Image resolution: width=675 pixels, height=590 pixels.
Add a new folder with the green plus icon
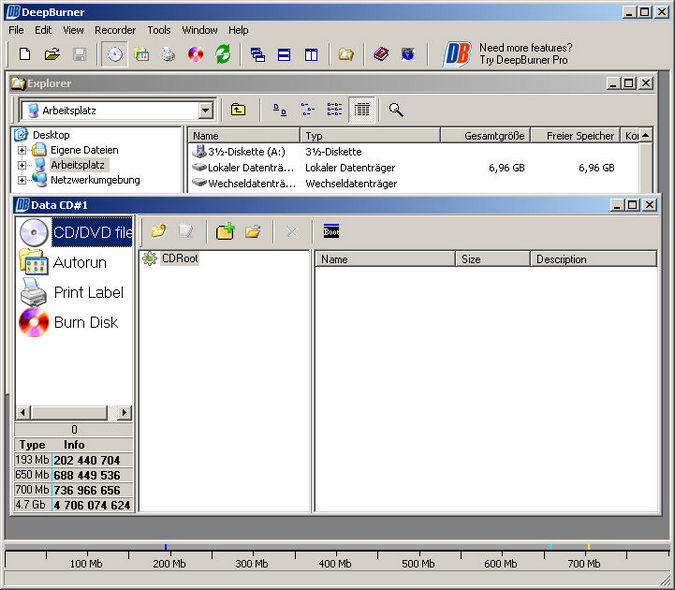[x=225, y=232]
